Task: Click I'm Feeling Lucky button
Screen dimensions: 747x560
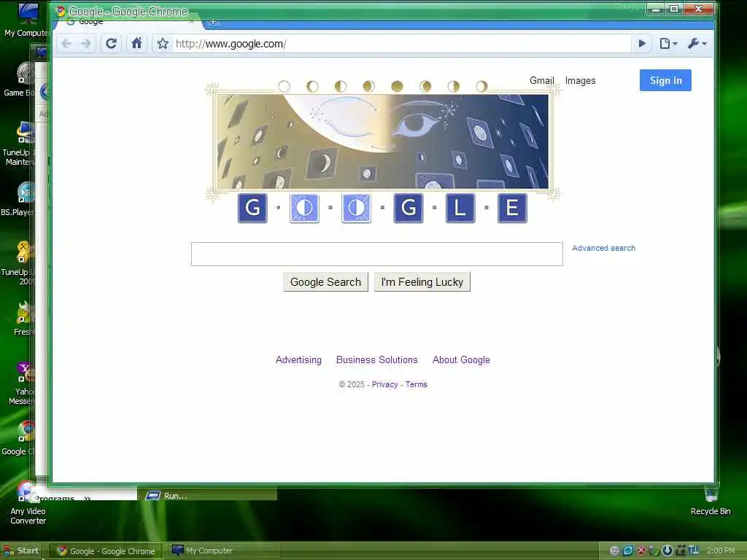Action: (422, 282)
